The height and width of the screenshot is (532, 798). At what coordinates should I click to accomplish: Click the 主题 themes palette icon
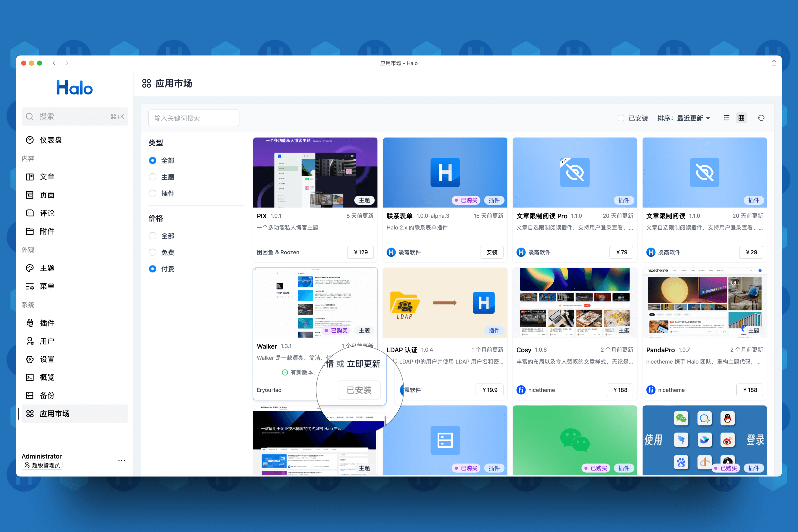point(30,268)
